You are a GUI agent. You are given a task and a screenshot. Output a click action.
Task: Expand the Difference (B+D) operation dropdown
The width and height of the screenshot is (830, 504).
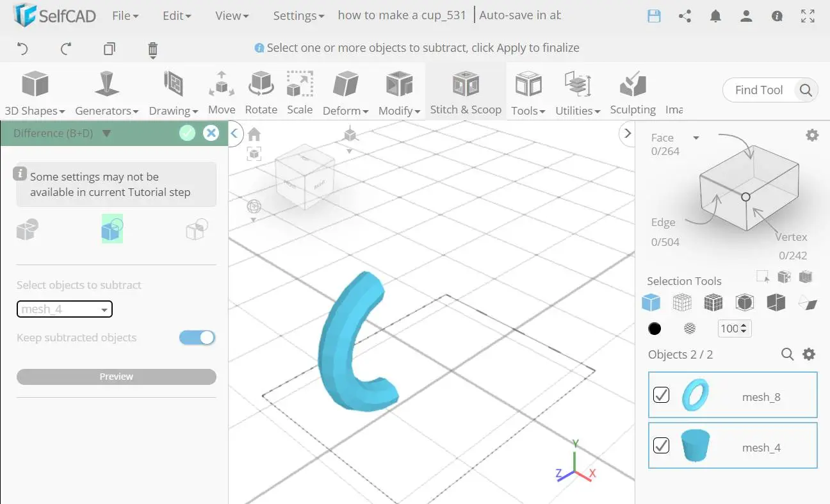(x=106, y=133)
